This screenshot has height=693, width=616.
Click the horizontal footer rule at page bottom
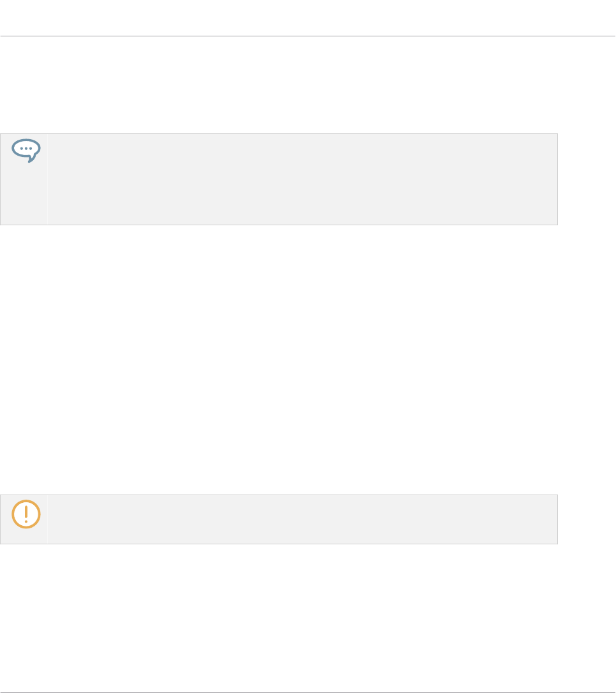[x=308, y=692]
